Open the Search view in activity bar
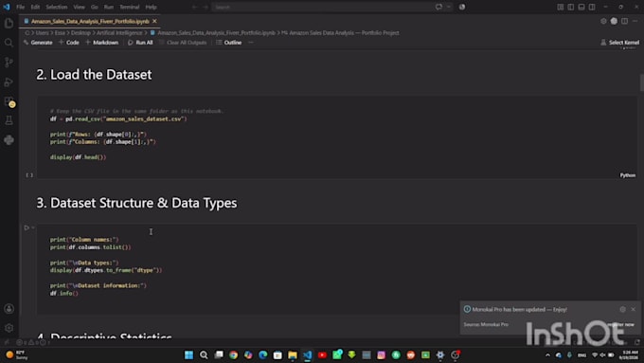This screenshot has height=363, width=644. 9,43
